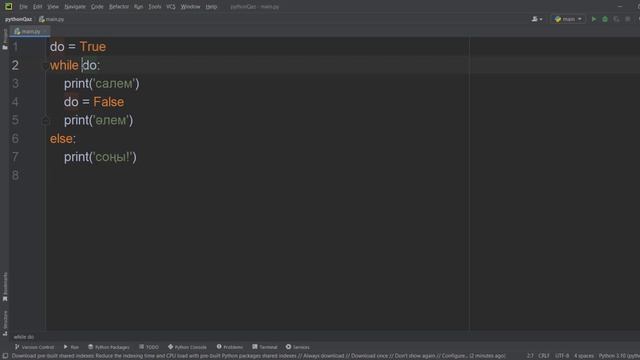Click the else keyword on line 6
Image resolution: width=640 pixels, height=360 pixels.
point(61,139)
